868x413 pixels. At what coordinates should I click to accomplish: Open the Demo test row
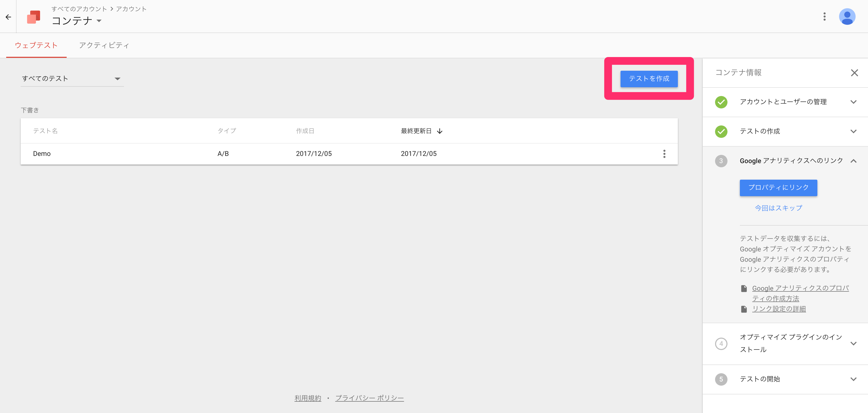coord(42,154)
